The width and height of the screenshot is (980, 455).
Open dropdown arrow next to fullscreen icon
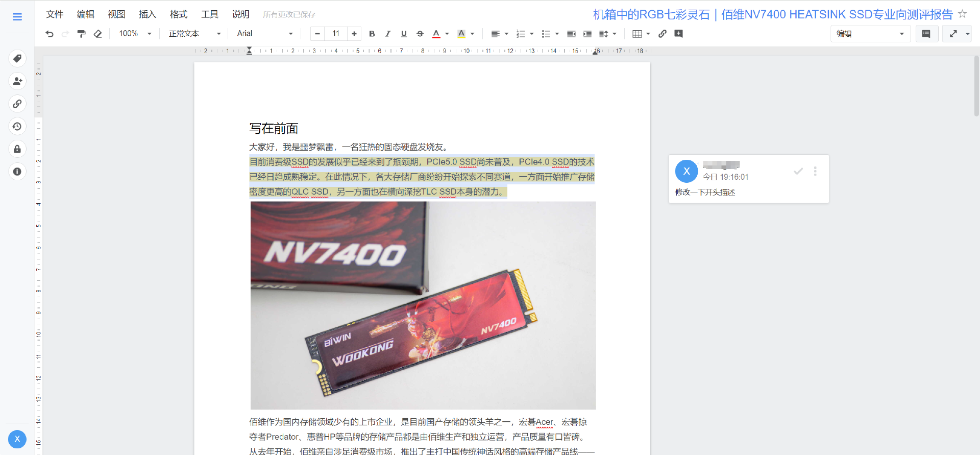pos(967,34)
